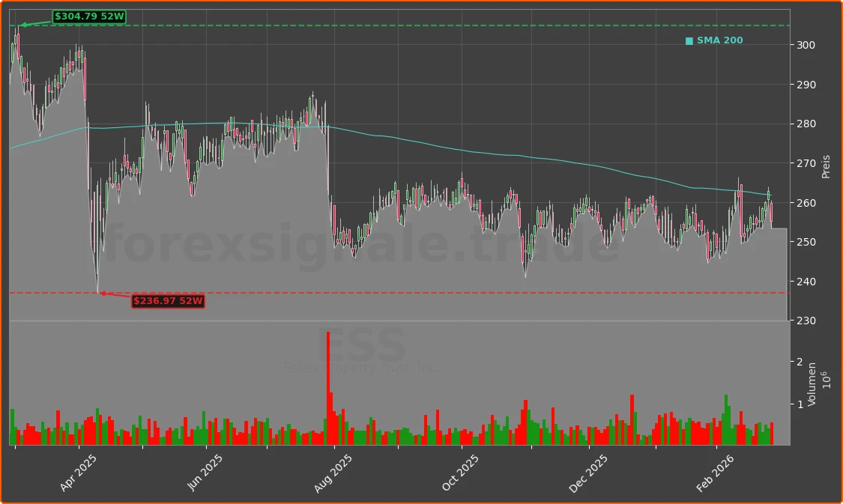This screenshot has height=504, width=843.
Task: Select the "$236.97 52W" low price label
Action: [168, 302]
